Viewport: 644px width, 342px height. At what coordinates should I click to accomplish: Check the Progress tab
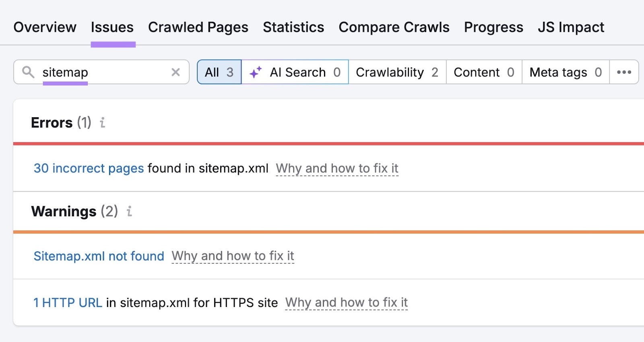[493, 27]
